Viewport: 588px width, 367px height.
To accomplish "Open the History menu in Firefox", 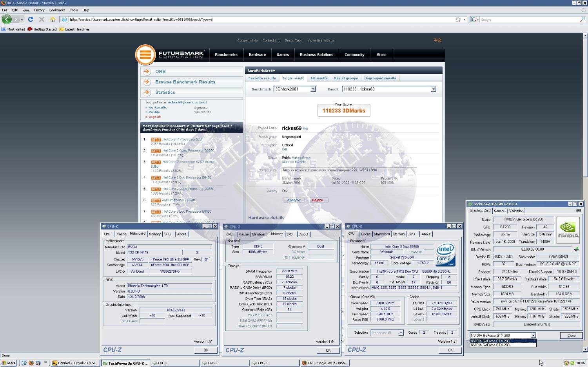I will click(39, 10).
